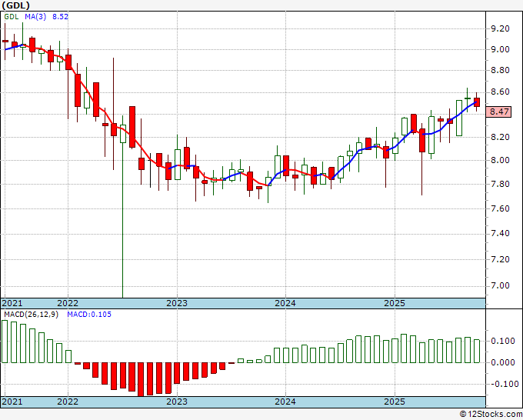The height and width of the screenshot is (420, 523).
Task: Click 2025 on the MACD timeline
Action: 395,402
